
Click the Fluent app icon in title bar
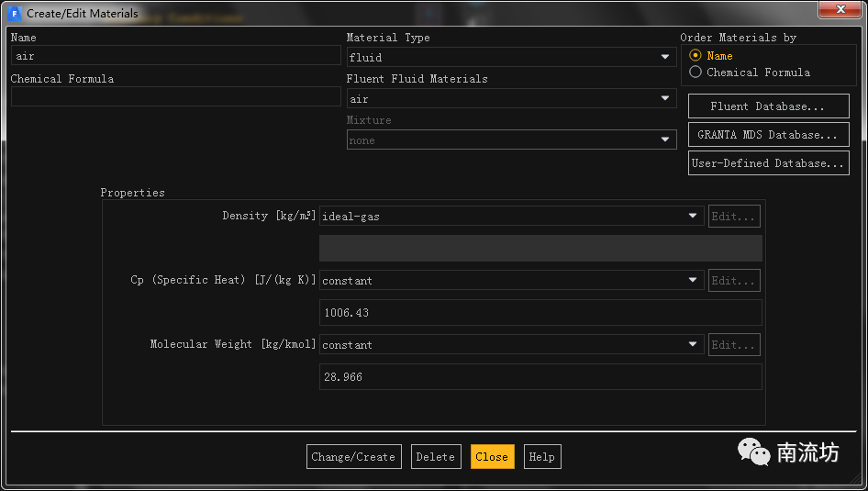(x=15, y=13)
